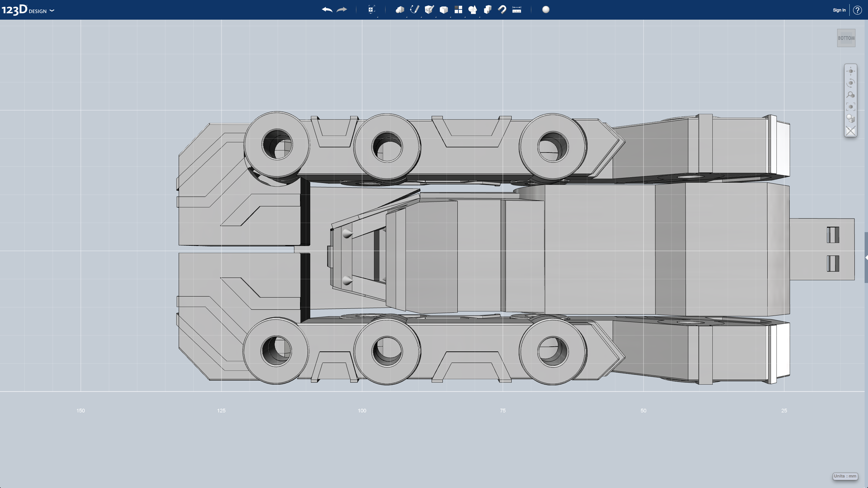Click the BOTTOM view cube label

tap(846, 38)
